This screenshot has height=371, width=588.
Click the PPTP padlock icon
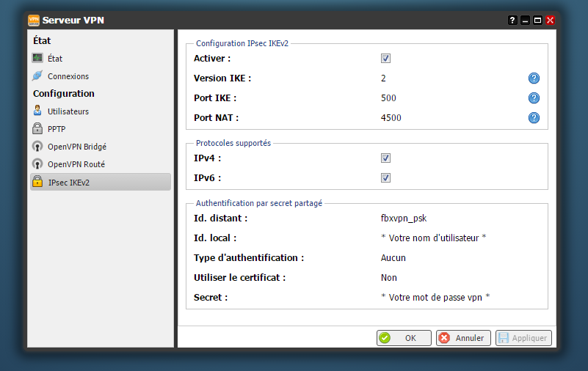pos(38,129)
